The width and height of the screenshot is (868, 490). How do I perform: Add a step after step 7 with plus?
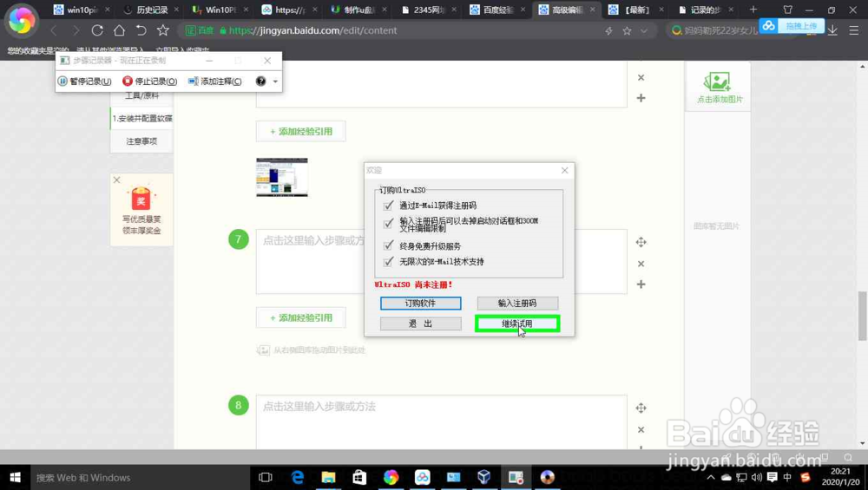coord(641,284)
